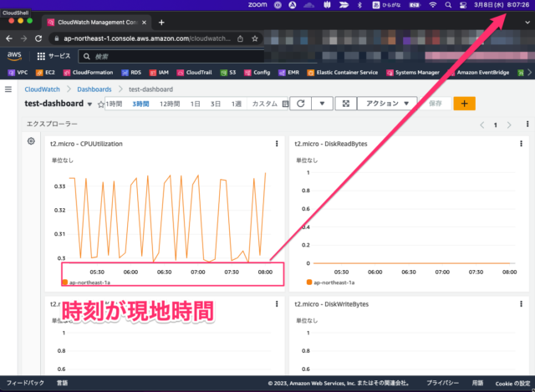Open Cookie の設定 in footer
The image size is (535, 392).
[x=512, y=384]
